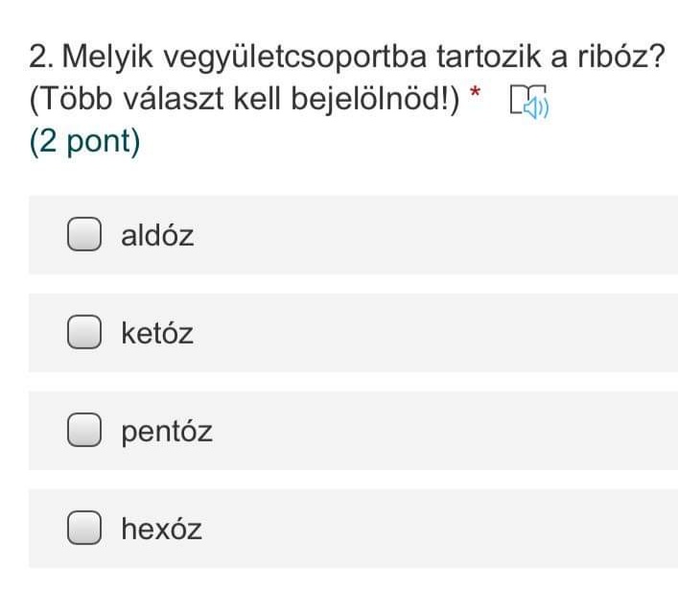Click the word "tartozik" in the question
This screenshot has width=678, height=616.
[x=488, y=58]
